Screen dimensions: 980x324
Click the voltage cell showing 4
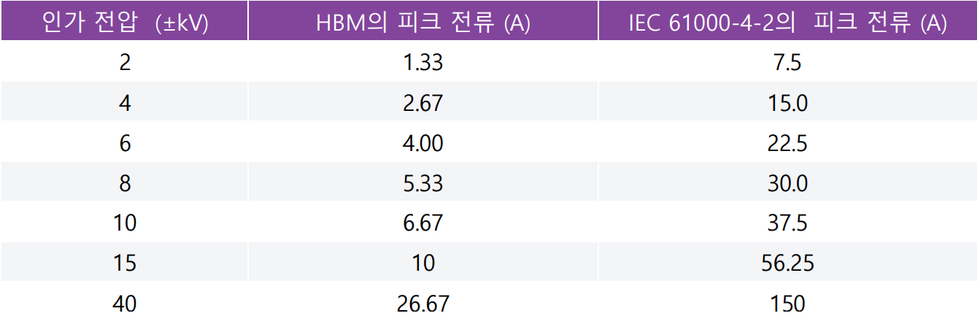click(x=125, y=103)
